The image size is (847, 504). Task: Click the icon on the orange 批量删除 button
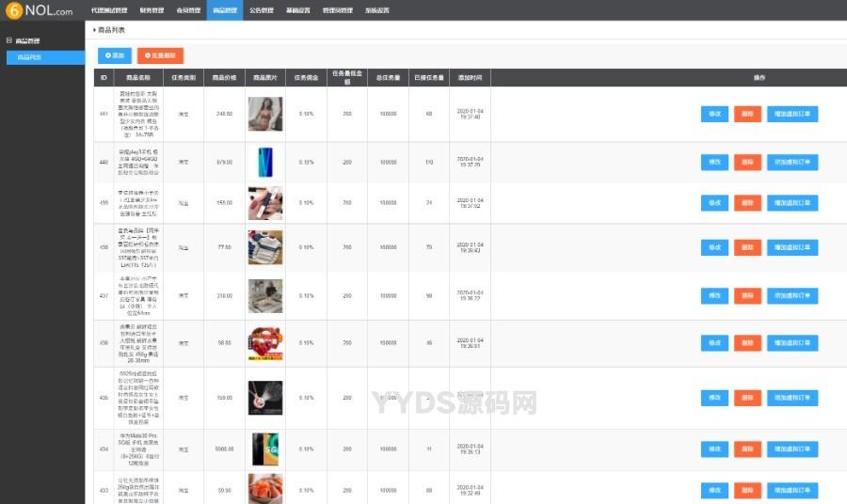coord(147,55)
